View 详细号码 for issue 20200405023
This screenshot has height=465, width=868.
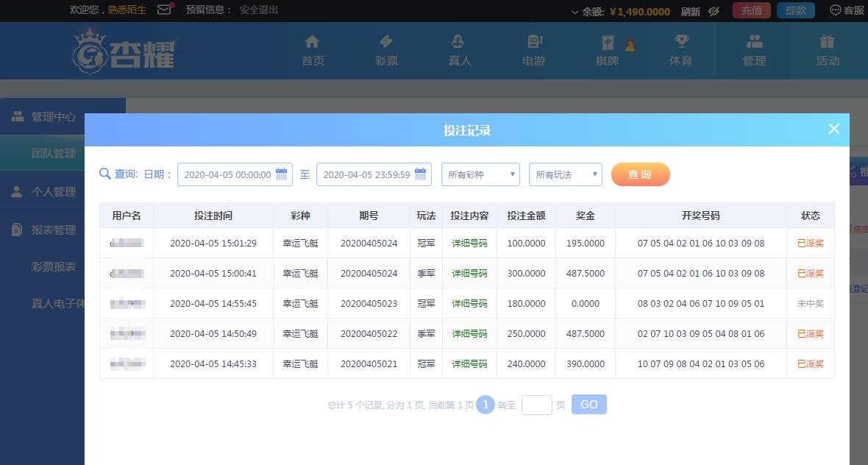point(469,303)
